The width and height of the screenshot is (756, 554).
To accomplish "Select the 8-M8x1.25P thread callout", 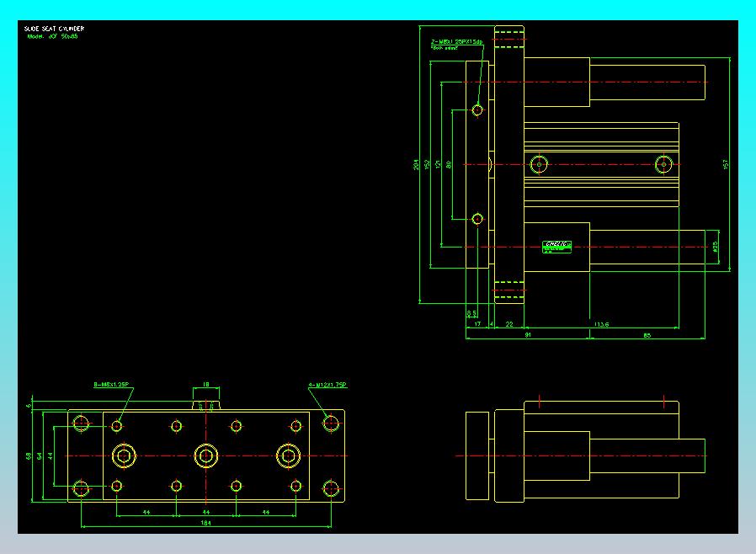I will click(111, 384).
